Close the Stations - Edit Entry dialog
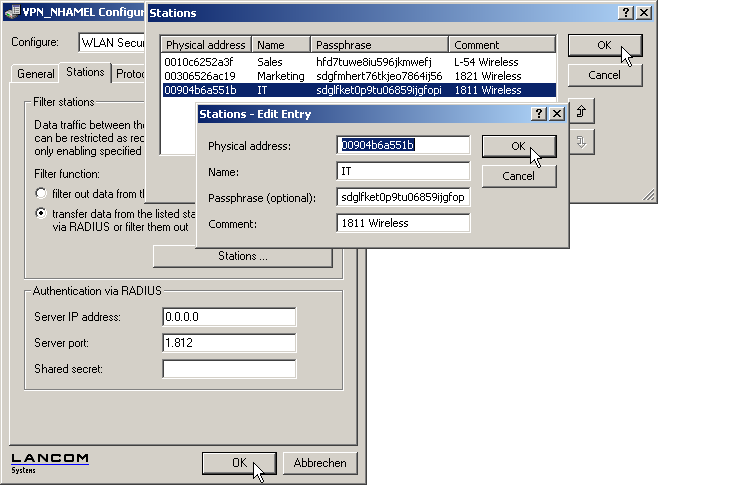The height and width of the screenshot is (485, 756). [x=555, y=114]
